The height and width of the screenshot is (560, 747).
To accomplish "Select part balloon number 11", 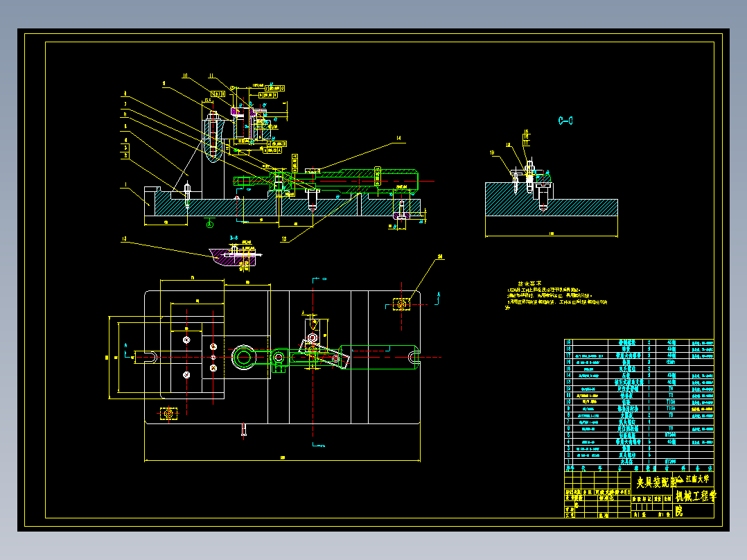I will click(211, 76).
